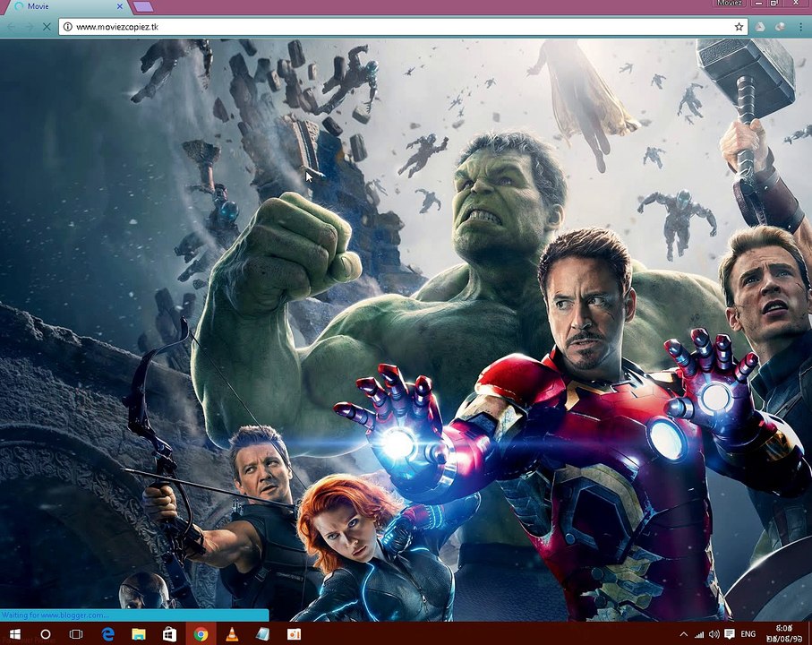The width and height of the screenshot is (812, 645).
Task: Open the Google Drive extension icon
Action: 760,26
